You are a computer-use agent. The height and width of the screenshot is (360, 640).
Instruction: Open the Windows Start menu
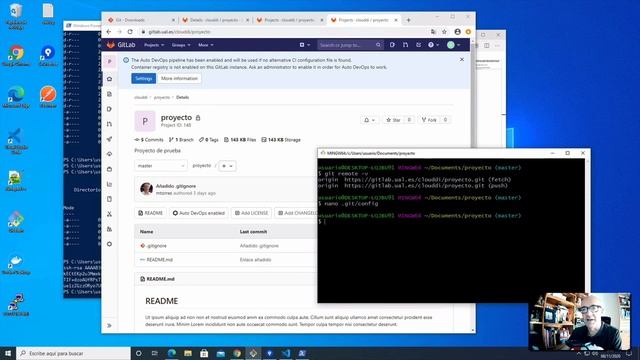[8, 353]
